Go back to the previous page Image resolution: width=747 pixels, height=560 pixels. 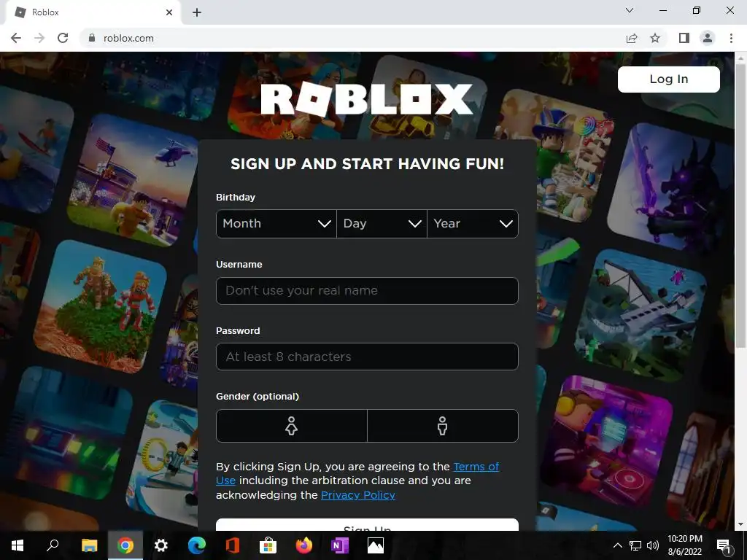pos(16,38)
